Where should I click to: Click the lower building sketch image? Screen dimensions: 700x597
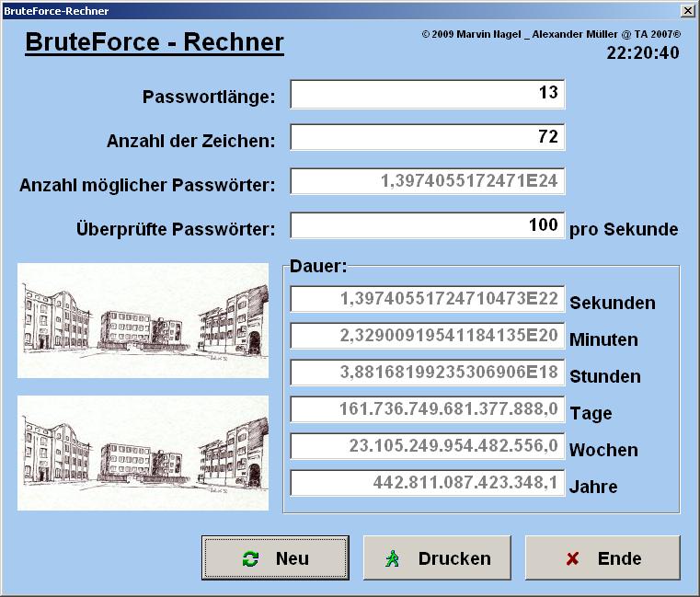point(143,453)
